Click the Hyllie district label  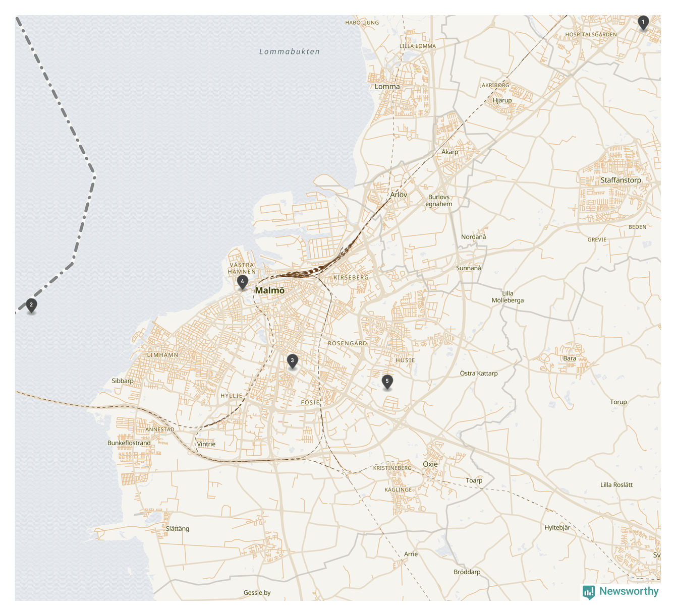click(x=232, y=396)
